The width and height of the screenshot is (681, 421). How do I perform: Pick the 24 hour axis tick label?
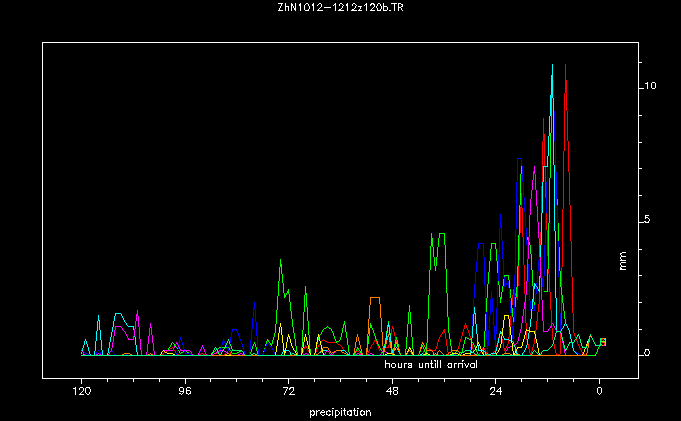tap(496, 394)
